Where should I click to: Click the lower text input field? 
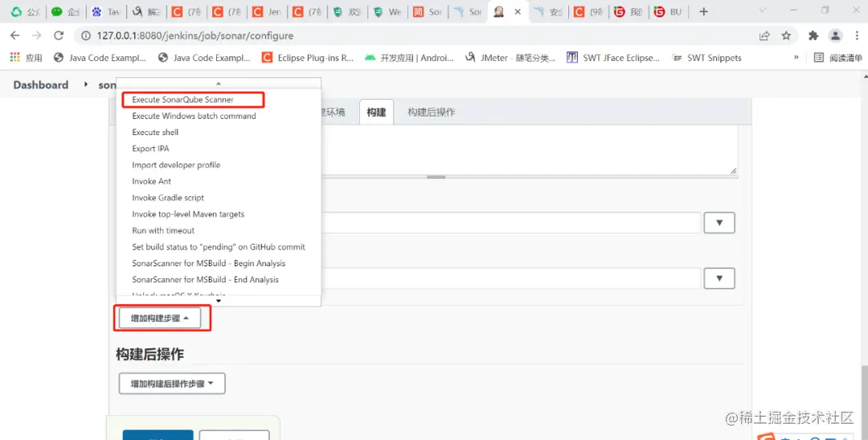(511, 278)
